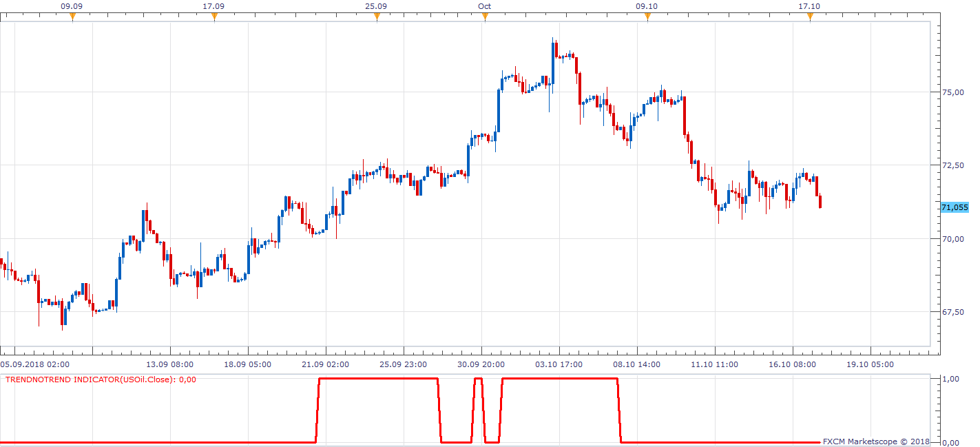The image size is (980, 447).
Task: Click the 17.10 date text at top
Action: (810, 6)
